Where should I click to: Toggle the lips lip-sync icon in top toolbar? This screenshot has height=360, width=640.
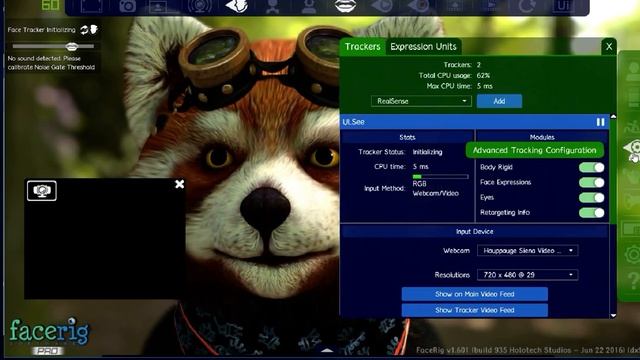click(345, 6)
